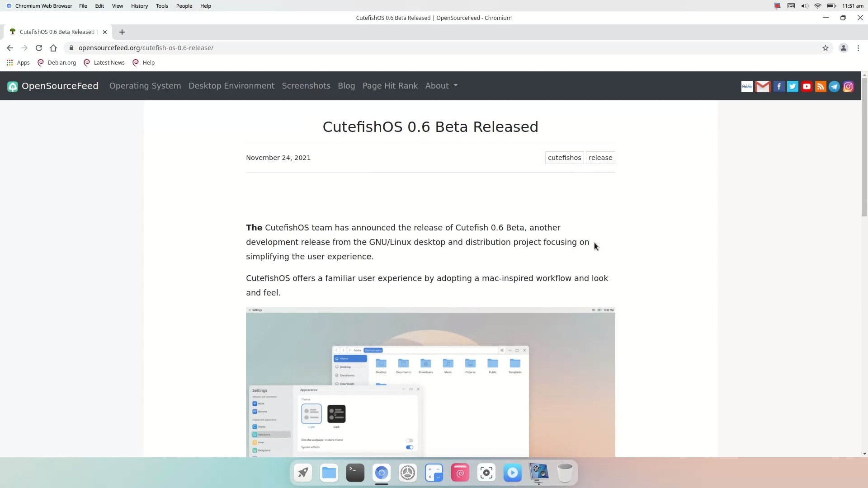Open Chromium's three-dot menu

pos(858,48)
